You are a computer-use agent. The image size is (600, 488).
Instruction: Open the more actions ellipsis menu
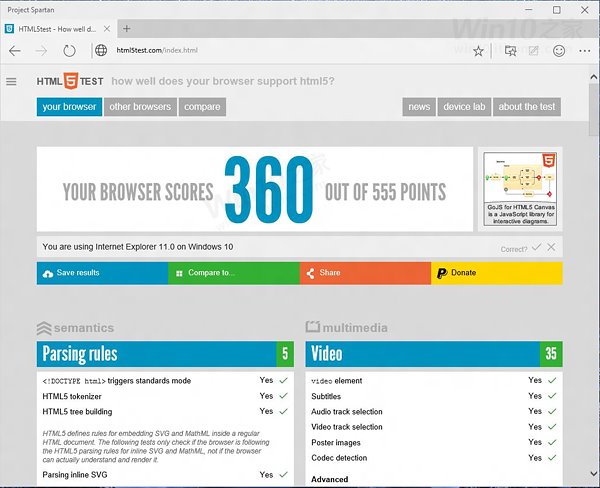585,51
